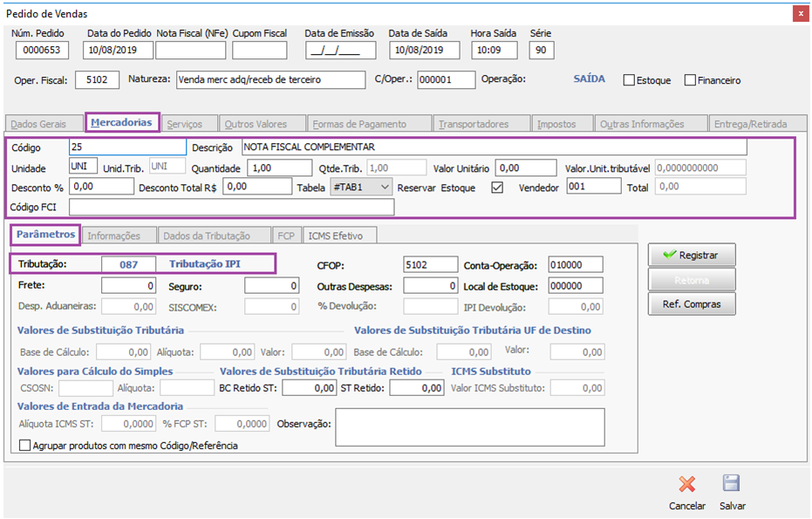
Task: Check Agrupar produtos com mesmo Código/Referência
Action: pyautogui.click(x=24, y=446)
